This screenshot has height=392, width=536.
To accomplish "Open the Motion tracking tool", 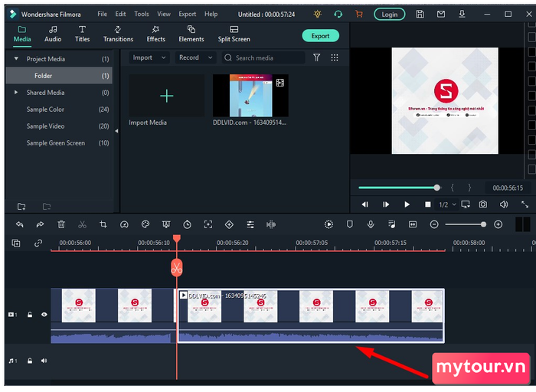I will pos(208,224).
